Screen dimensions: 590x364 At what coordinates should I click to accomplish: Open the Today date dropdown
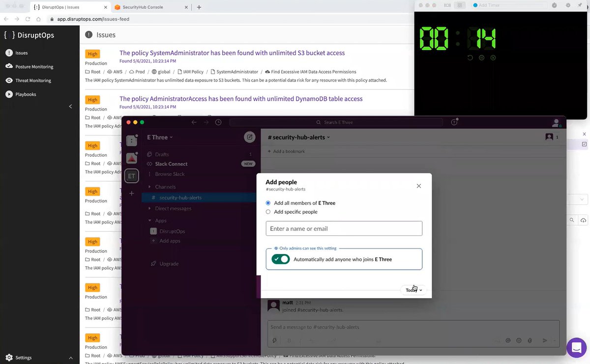point(413,290)
